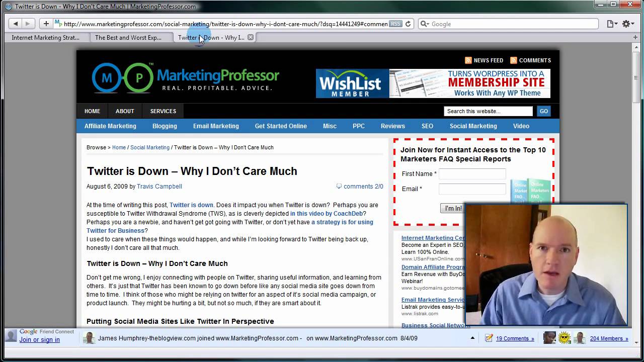Screen dimensions: 644x362
Task: Open the 'comments 2/0' link
Action: tap(363, 186)
